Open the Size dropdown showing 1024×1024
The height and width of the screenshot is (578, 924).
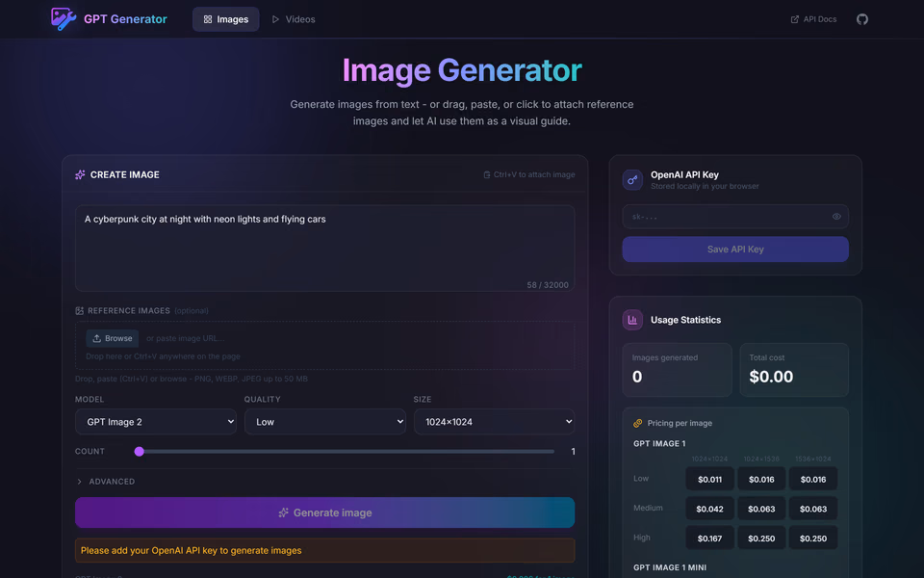click(494, 422)
